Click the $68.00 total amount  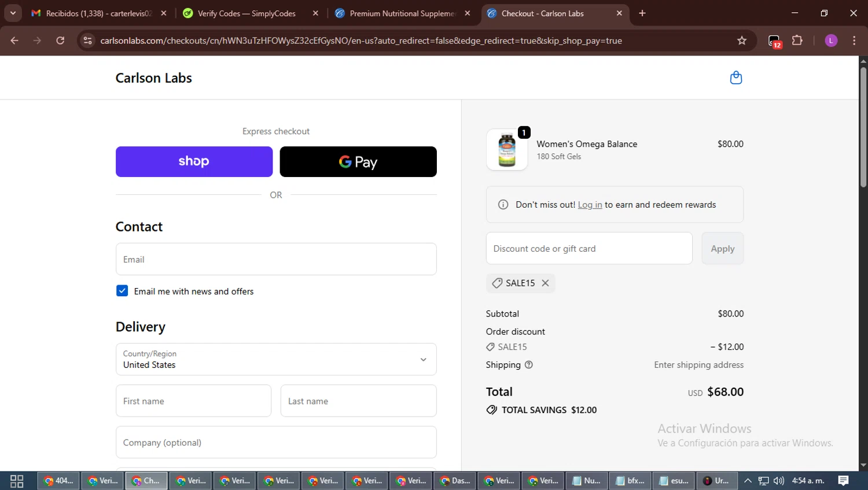[x=725, y=392]
